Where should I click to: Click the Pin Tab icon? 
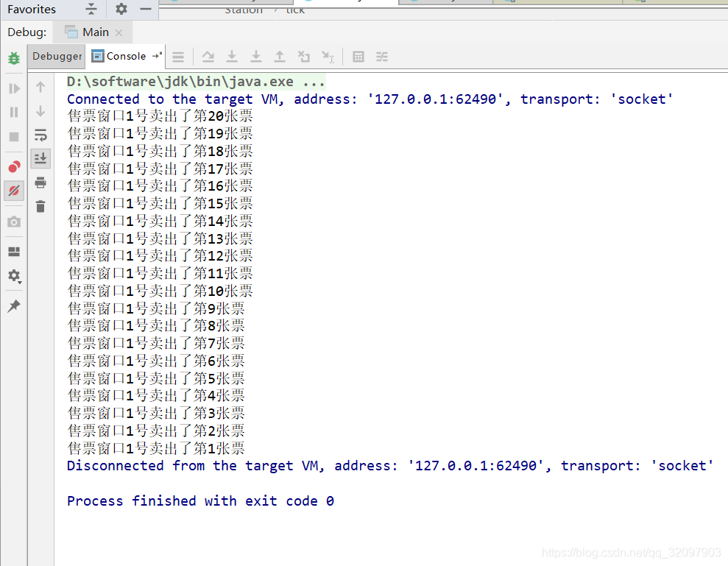pos(14,305)
